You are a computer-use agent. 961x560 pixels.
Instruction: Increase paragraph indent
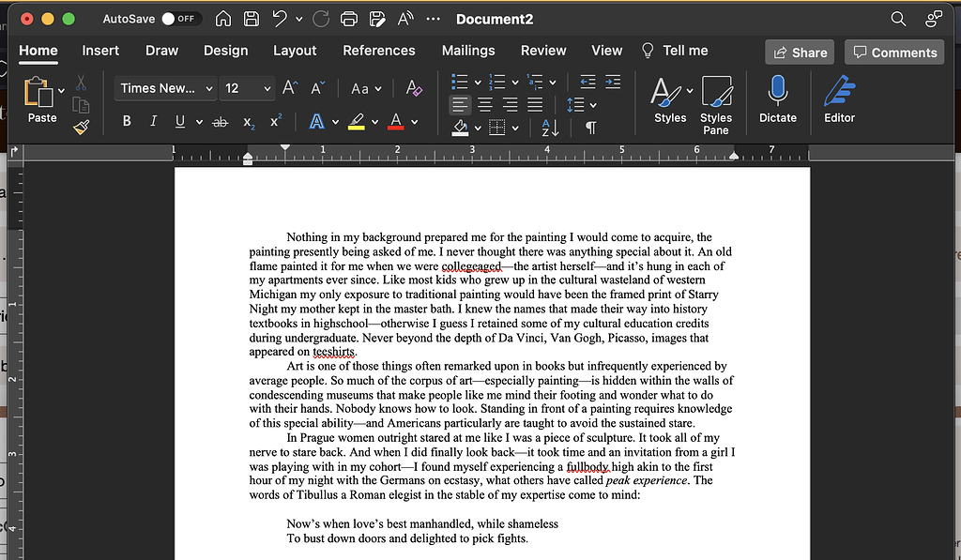coord(613,82)
